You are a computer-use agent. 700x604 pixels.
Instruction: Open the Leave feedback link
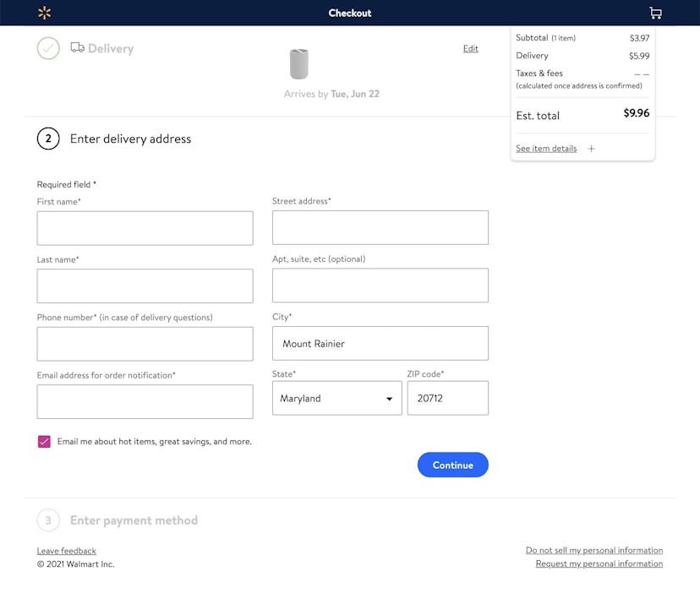66,550
